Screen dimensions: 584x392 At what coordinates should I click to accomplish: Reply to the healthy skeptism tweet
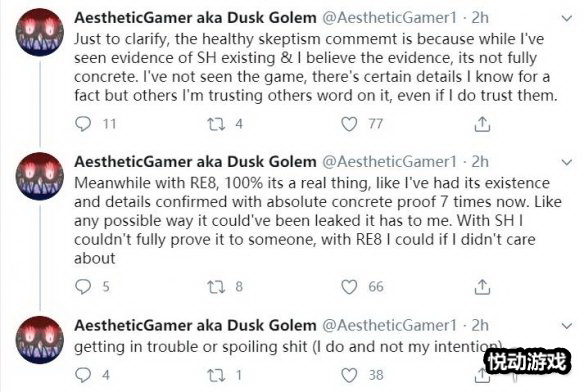coord(83,124)
